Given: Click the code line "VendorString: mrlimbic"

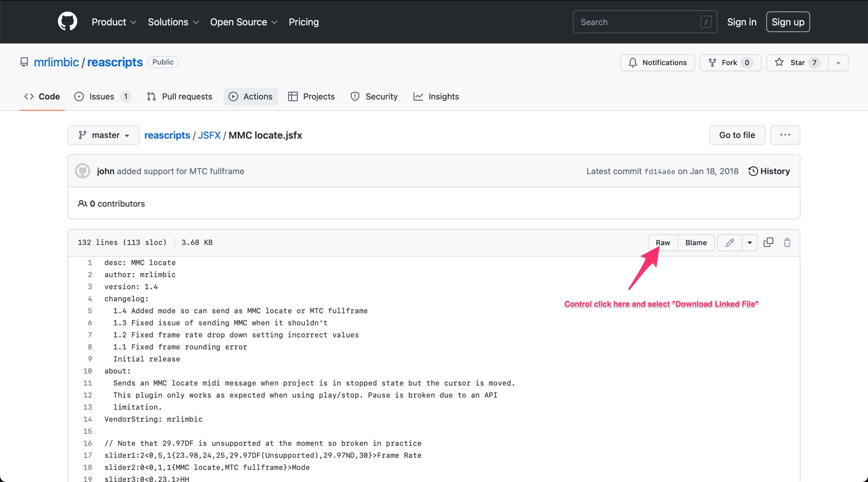Looking at the screenshot, I should [x=153, y=419].
